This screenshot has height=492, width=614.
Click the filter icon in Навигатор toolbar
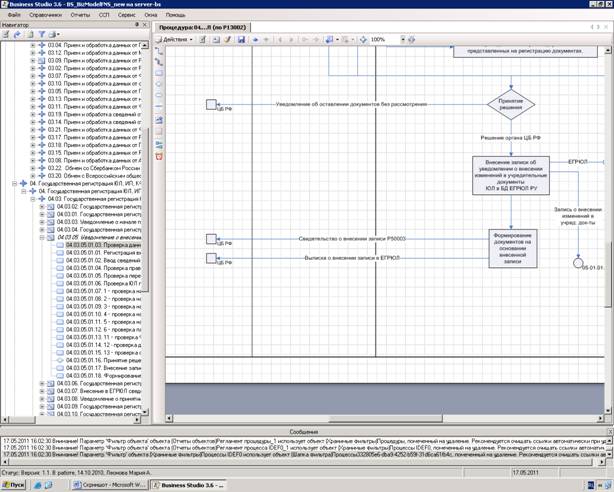(x=41, y=34)
